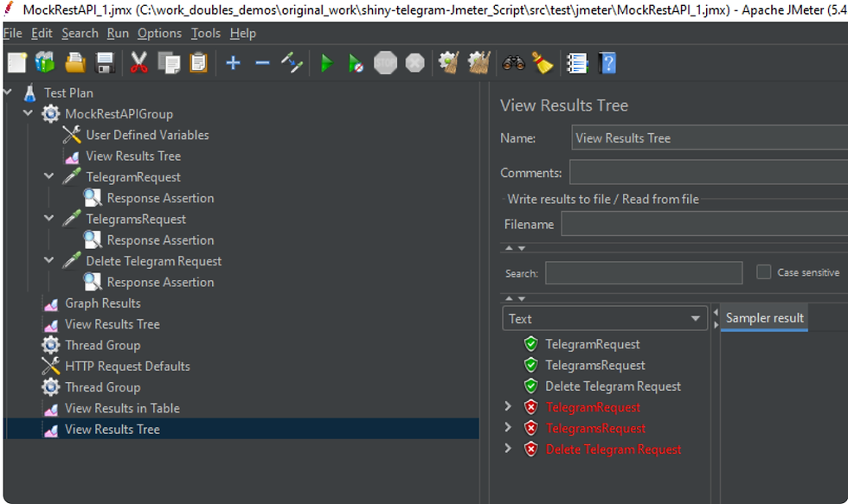Image resolution: width=848 pixels, height=504 pixels.
Task: Click the HTTP Request Defaults tools icon
Action: point(51,367)
